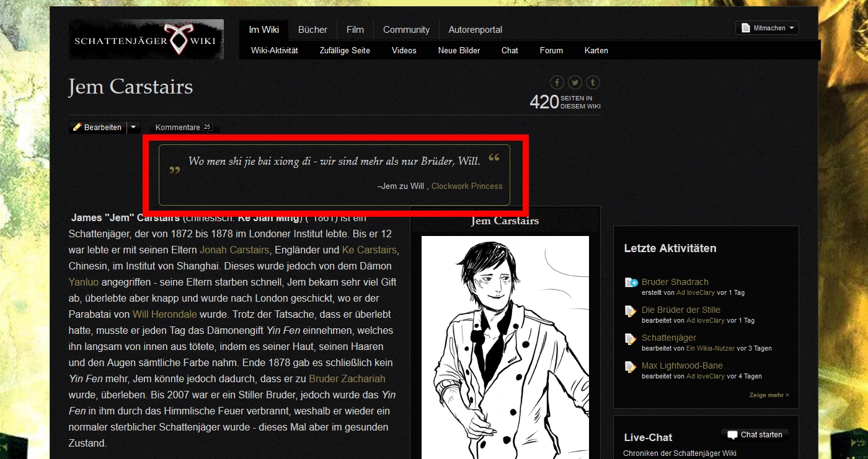Share page on Facebook
Viewport: 868px width, 459px height.
(557, 82)
